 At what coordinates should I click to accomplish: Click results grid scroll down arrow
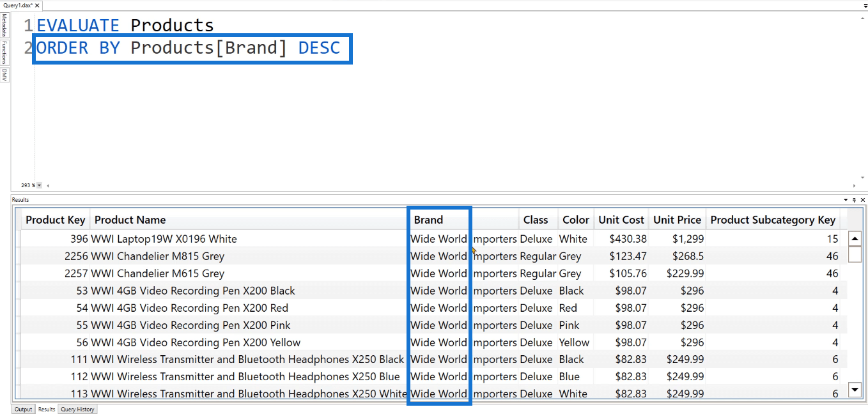[855, 389]
